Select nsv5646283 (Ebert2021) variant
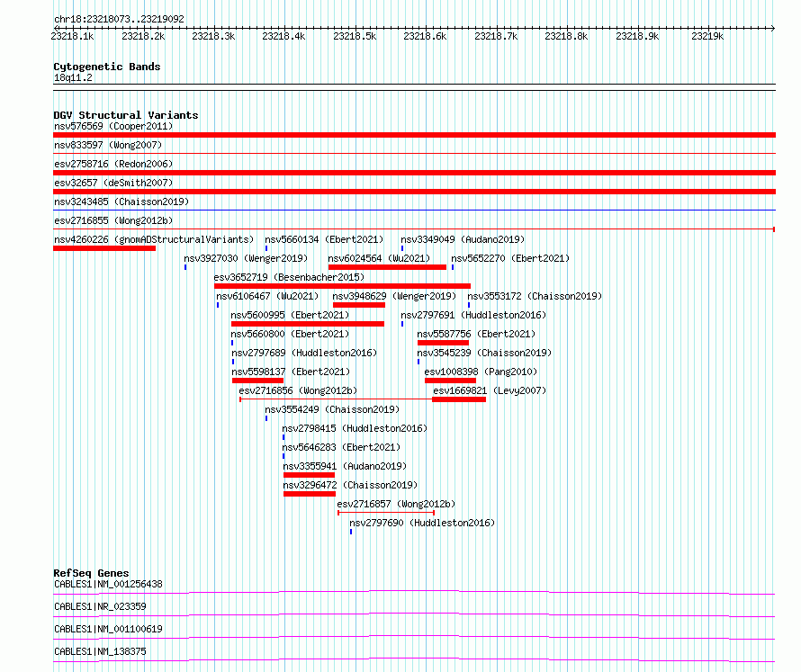The image size is (801, 672). pos(341,447)
